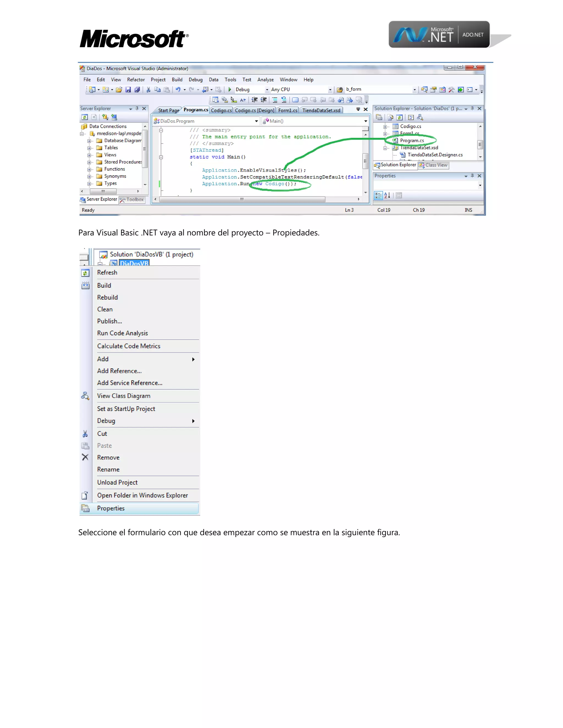Open the Debug configuration dropdown

pyautogui.click(x=267, y=90)
